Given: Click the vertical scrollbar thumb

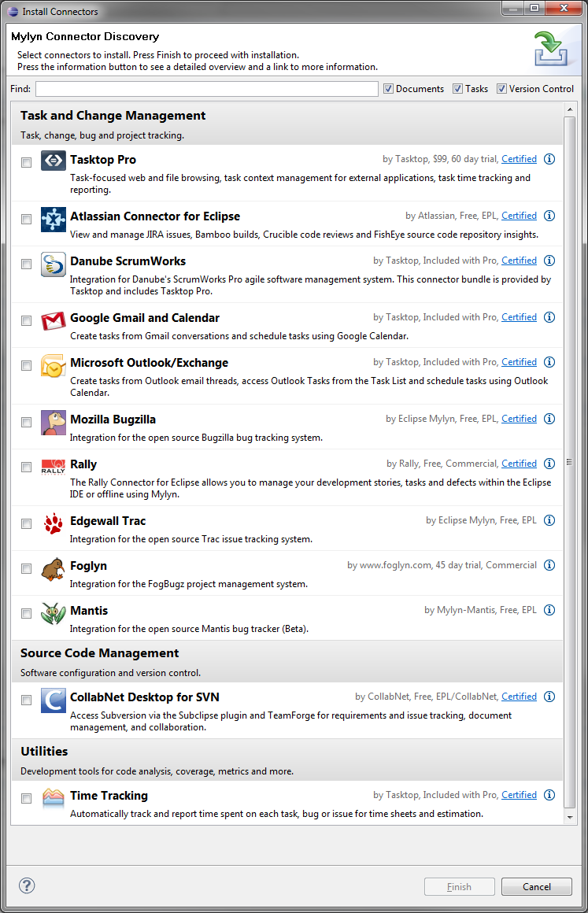Looking at the screenshot, I should [x=570, y=463].
